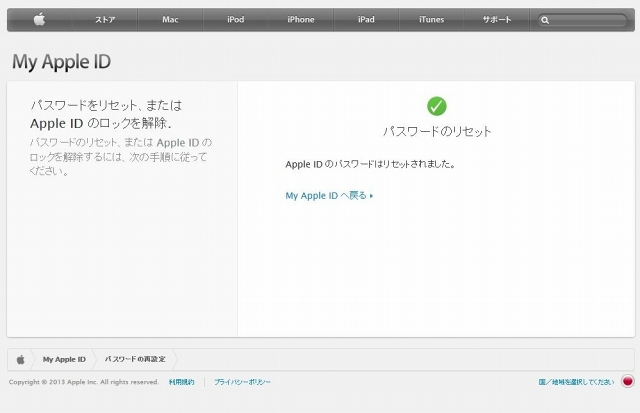
Task: Open the プライバシーポリシー footer link
Action: [x=242, y=382]
